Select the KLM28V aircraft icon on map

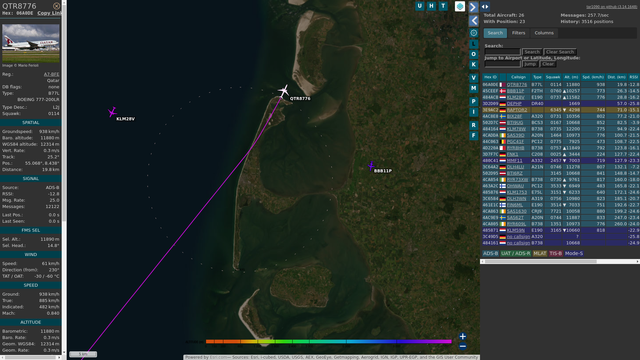coord(112,112)
